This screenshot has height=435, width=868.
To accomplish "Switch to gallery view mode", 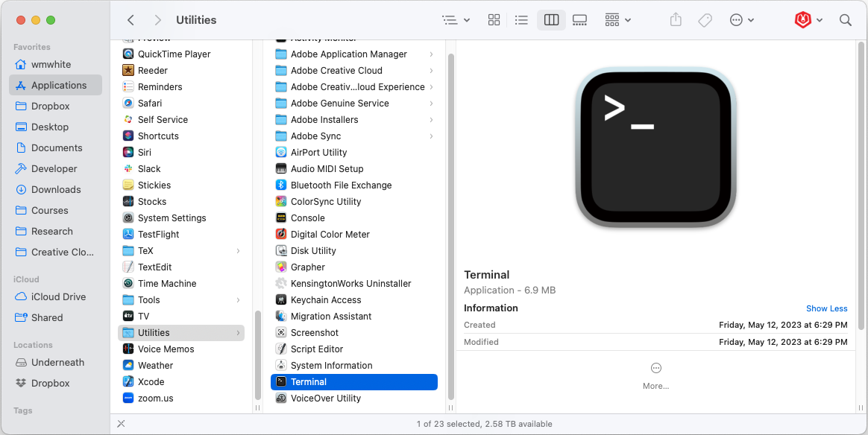I will click(x=579, y=20).
